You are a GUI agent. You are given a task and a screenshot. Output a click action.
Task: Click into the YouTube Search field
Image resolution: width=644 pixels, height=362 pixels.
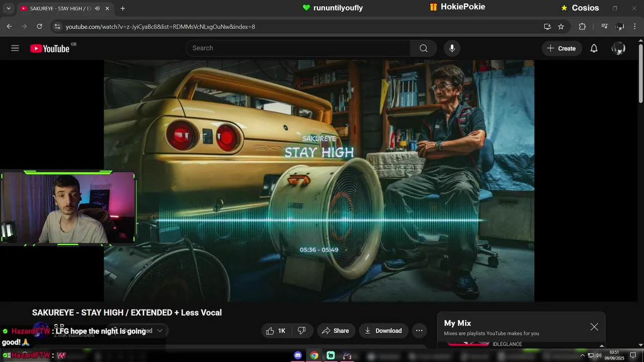(x=298, y=48)
